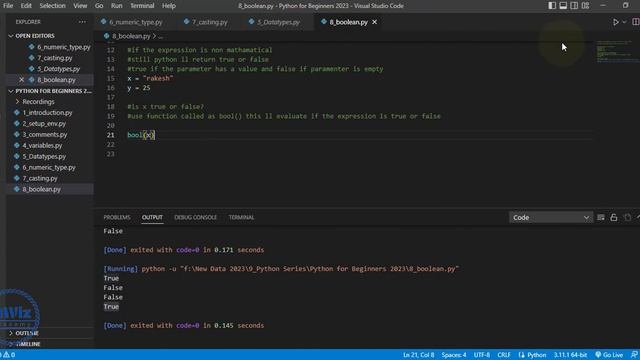
Task: Open the Edit menu
Action: [x=26, y=6]
